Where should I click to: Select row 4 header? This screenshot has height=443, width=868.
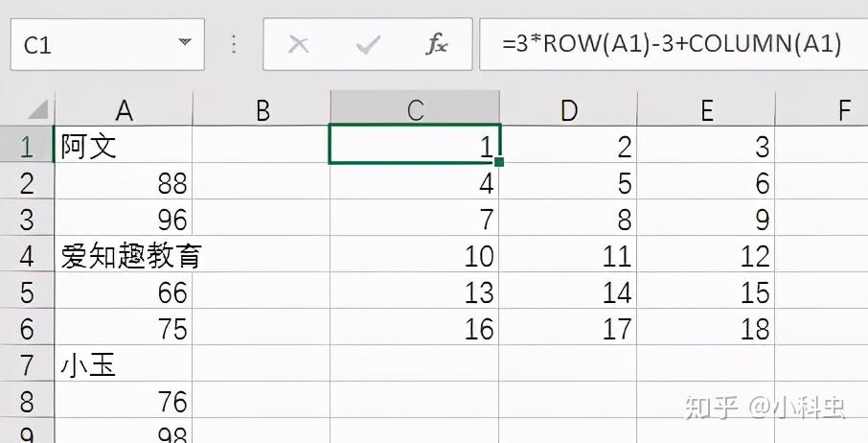27,254
